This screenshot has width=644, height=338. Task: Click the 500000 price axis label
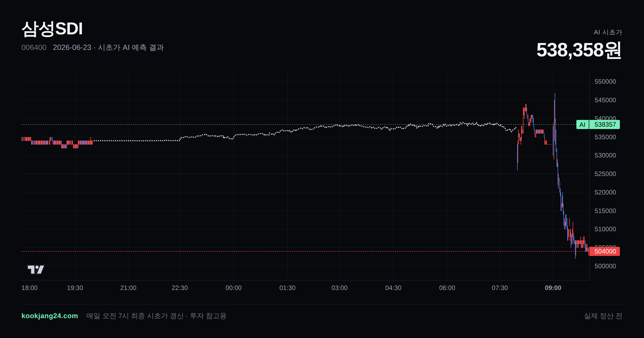click(605, 266)
